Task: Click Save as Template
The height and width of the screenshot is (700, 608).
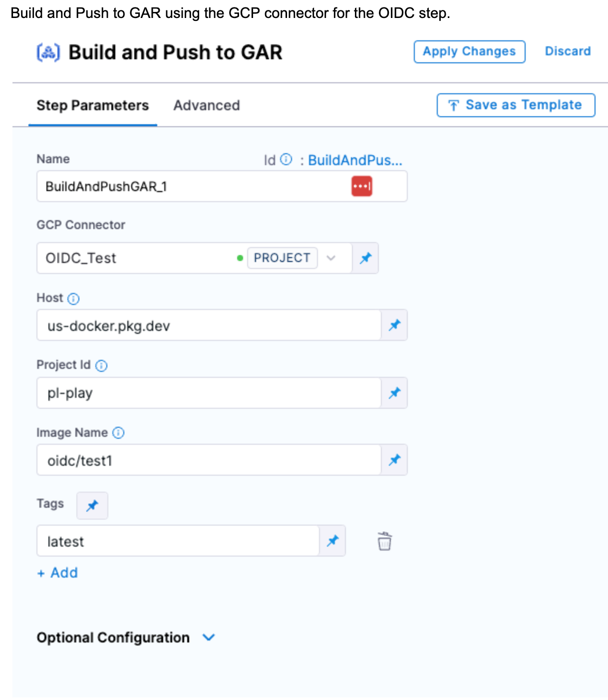Action: (515, 105)
